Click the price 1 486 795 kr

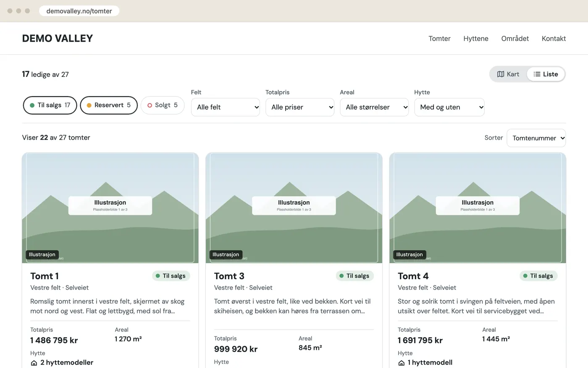pyautogui.click(x=54, y=340)
